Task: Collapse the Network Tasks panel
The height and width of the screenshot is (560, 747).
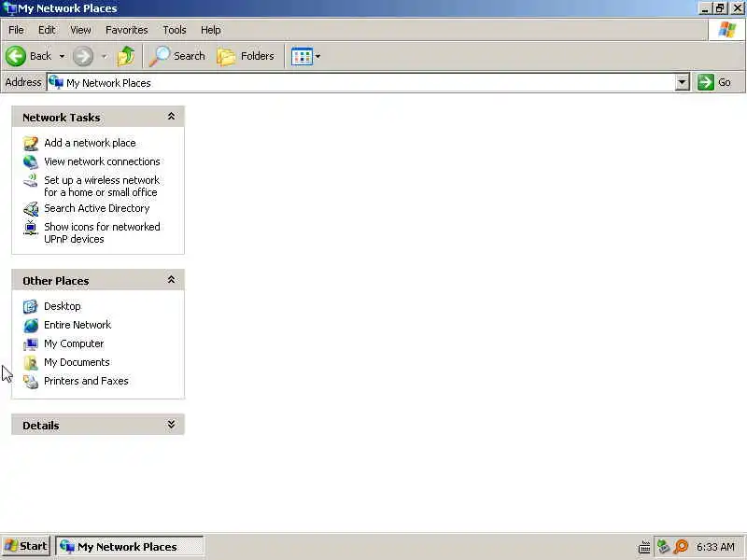Action: pos(171,117)
